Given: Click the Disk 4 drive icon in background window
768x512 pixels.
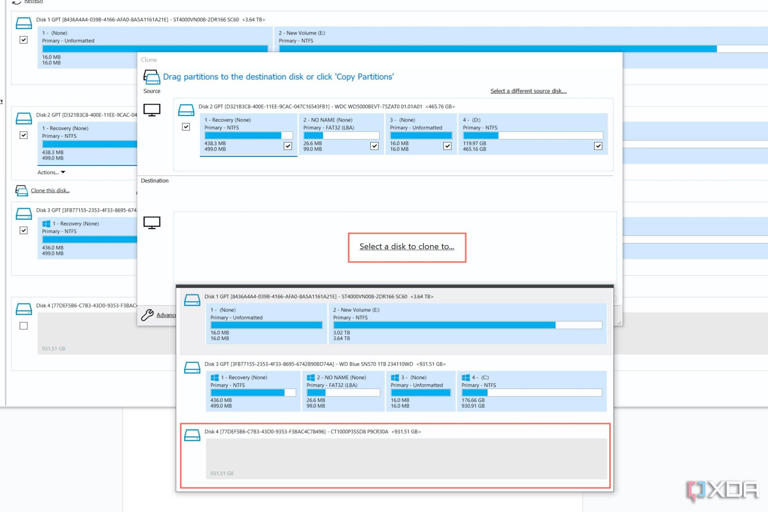Looking at the screenshot, I should (24, 309).
